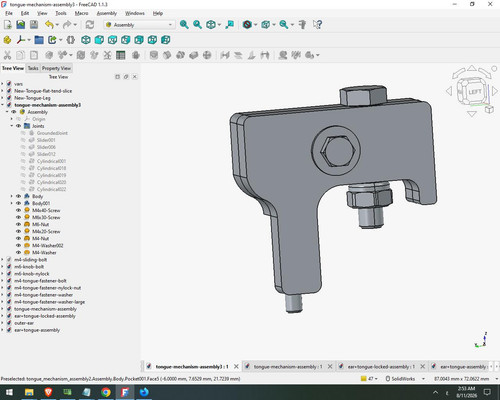The width and height of the screenshot is (500, 400).
Task: Expand the outer-ear document node
Action: click(x=3, y=323)
